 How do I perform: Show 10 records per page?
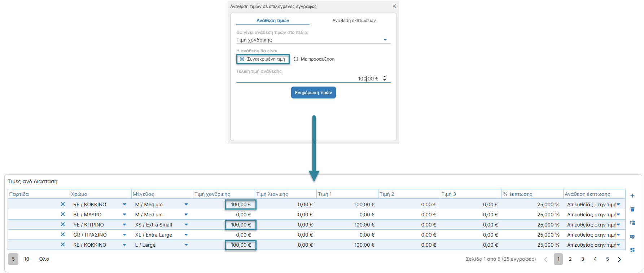(27, 259)
